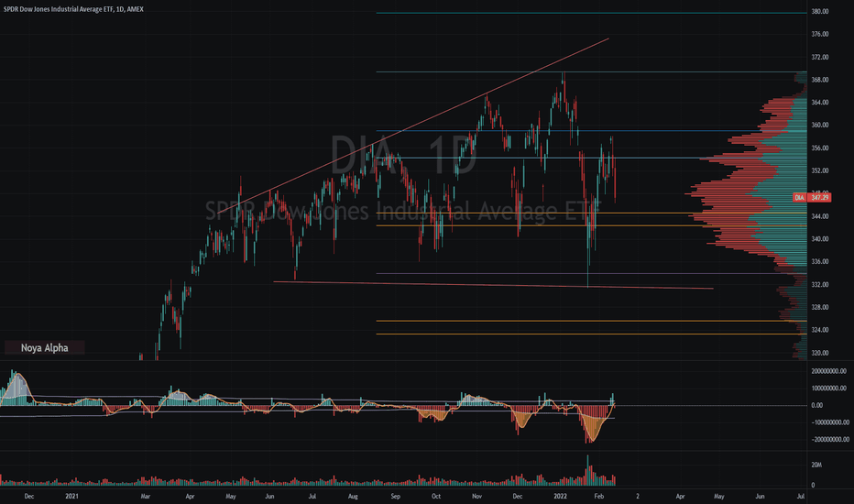Click the 320.00 price axis label
854x504 pixels.
coord(820,353)
